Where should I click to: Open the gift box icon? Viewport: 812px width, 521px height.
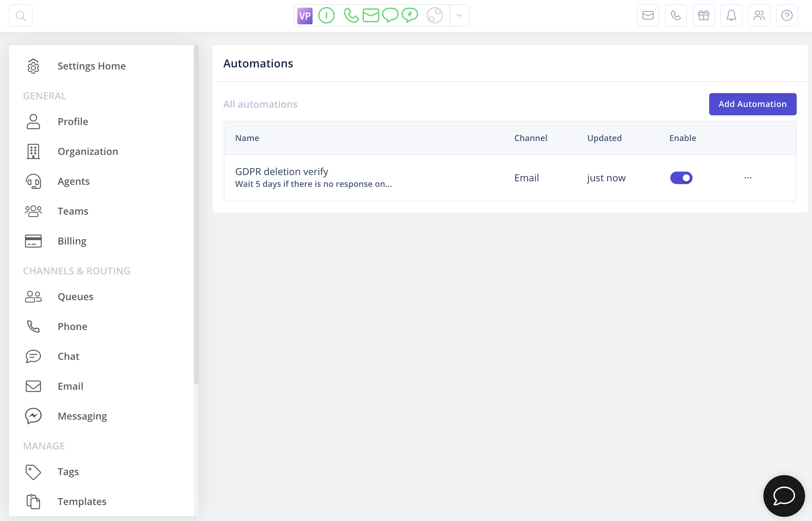click(x=704, y=15)
